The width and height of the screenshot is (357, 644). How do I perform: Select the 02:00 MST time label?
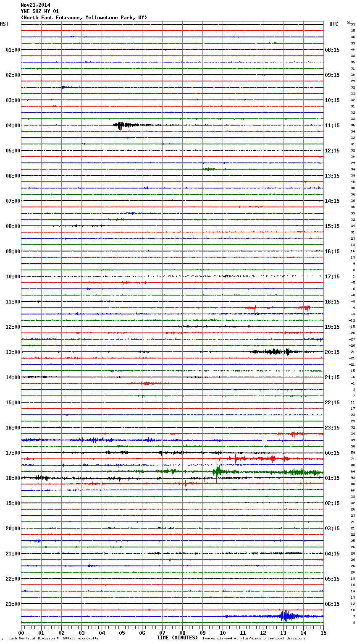(13, 75)
